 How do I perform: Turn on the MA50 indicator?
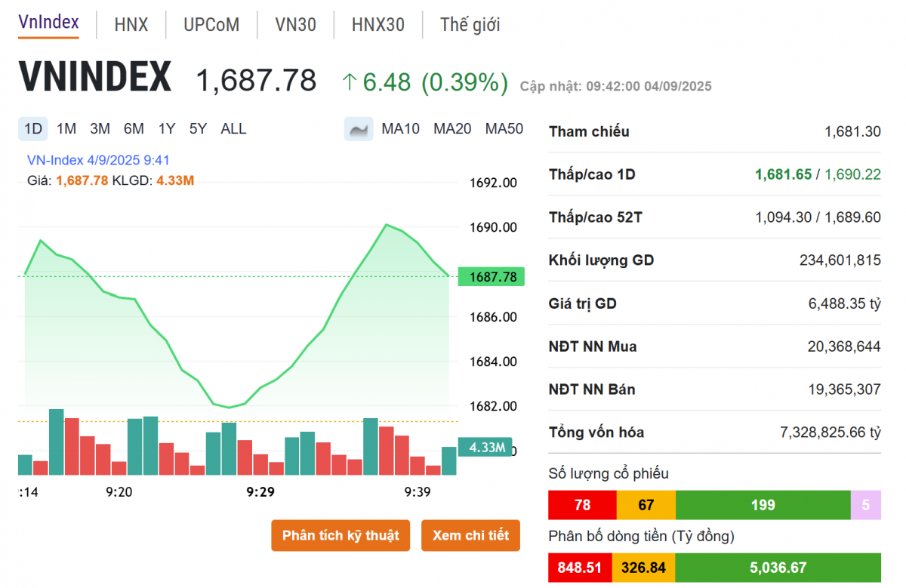(x=504, y=129)
